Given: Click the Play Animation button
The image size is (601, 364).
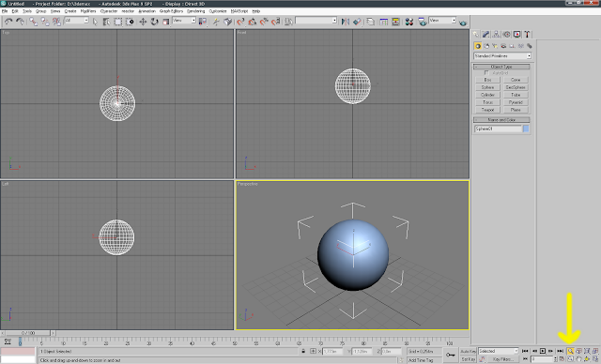Looking at the screenshot, I should pyautogui.click(x=543, y=351).
